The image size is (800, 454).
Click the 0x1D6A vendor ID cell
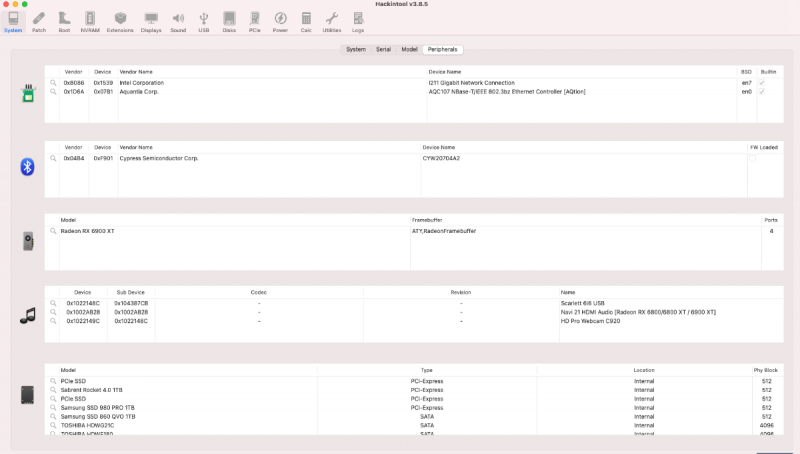click(74, 92)
